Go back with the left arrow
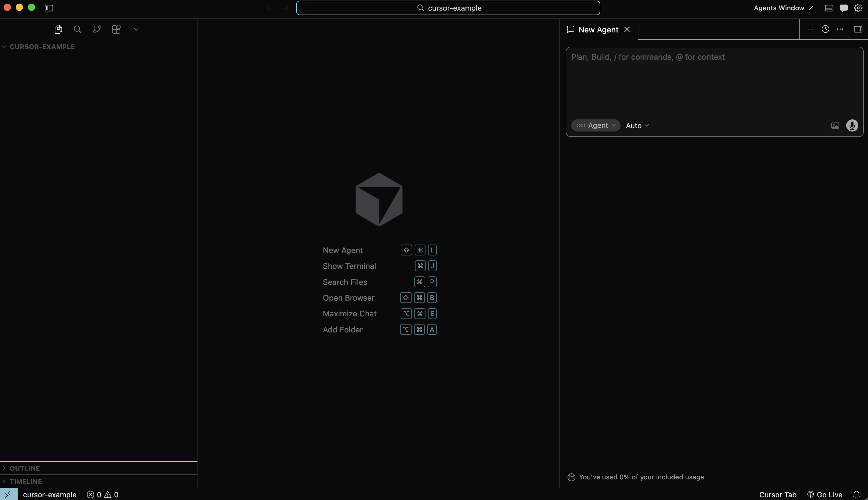Screen dimensions: 868x500 [x=270, y=8]
